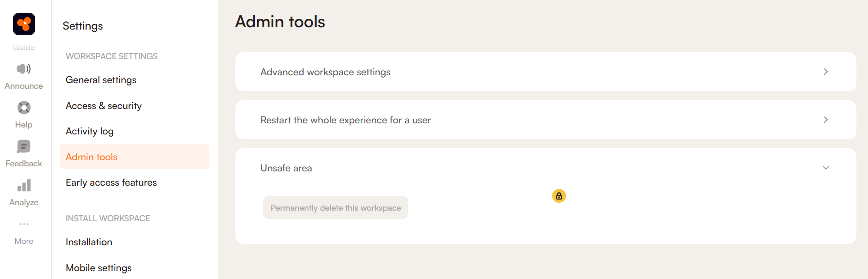Open the Announce megaphone icon
This screenshot has width=868, height=279.
(x=24, y=69)
